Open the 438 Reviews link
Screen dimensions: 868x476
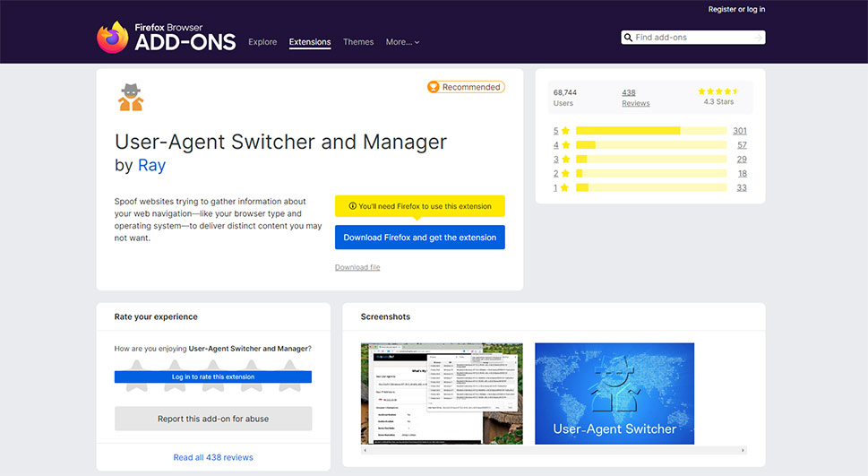coord(635,98)
